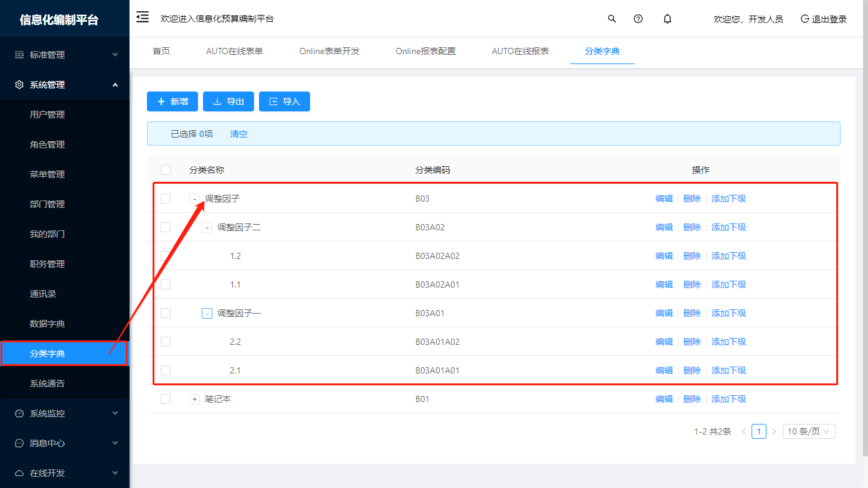
Task: Click the notification bell icon
Action: point(667,18)
